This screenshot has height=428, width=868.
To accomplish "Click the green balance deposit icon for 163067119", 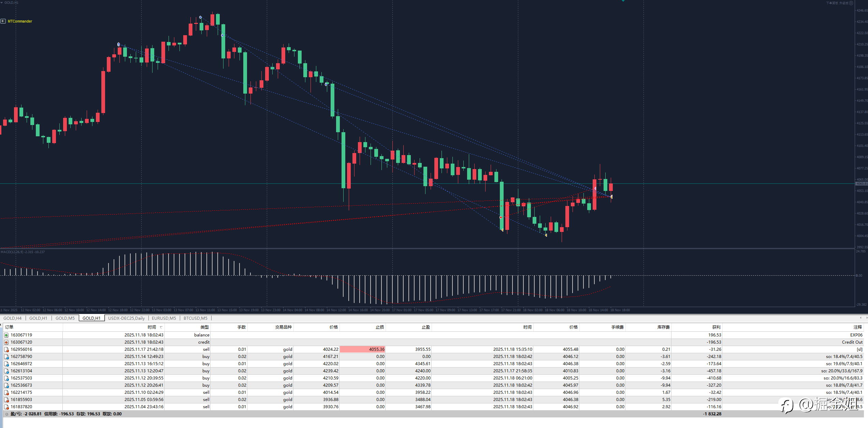I will pyautogui.click(x=6, y=335).
